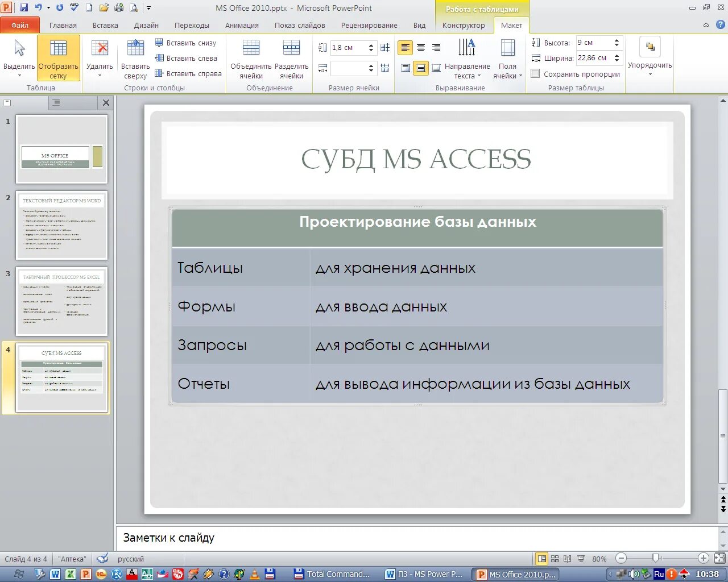728x582 pixels.
Task: Open PowerPoint help question mark icon
Action: coord(720,25)
